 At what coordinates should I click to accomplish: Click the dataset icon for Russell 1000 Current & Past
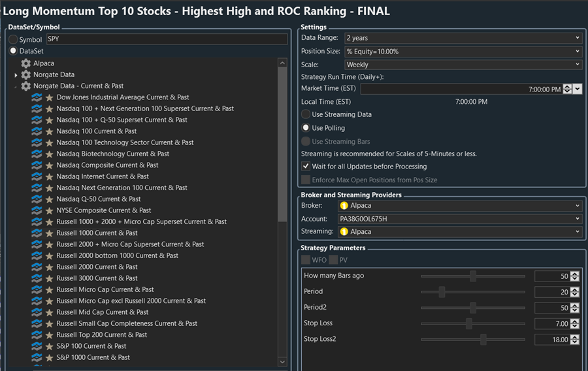pos(37,233)
